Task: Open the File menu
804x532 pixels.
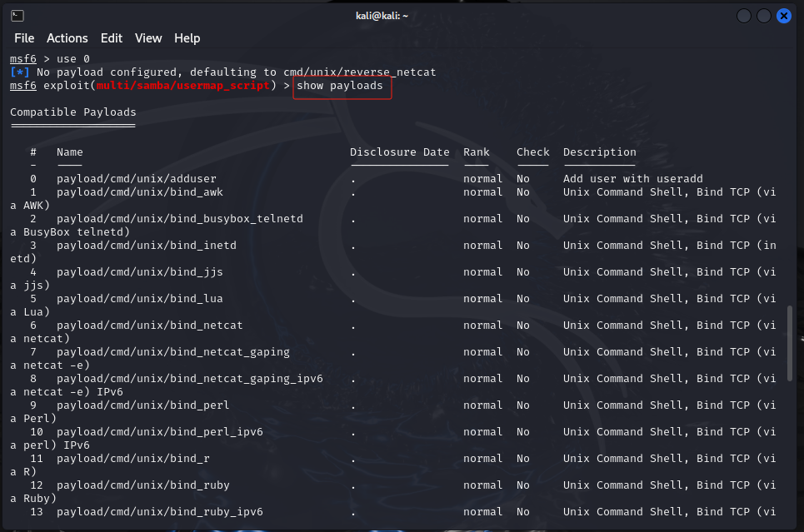Action: coord(24,38)
